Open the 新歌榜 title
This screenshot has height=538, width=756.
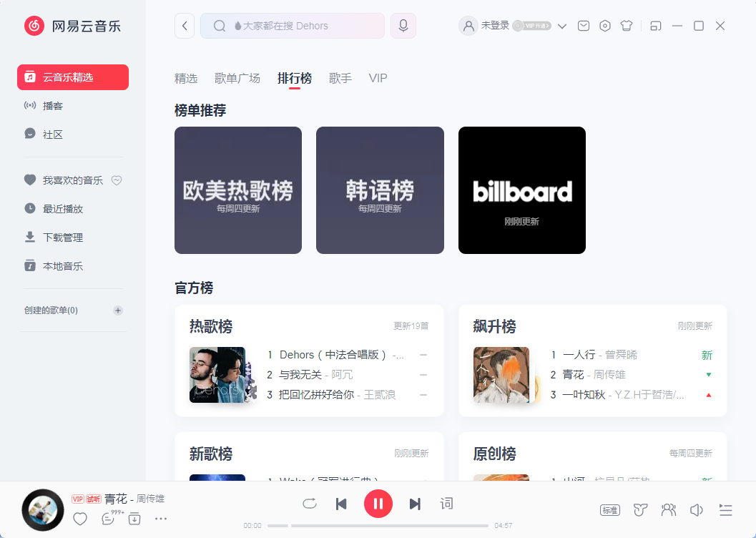(211, 454)
